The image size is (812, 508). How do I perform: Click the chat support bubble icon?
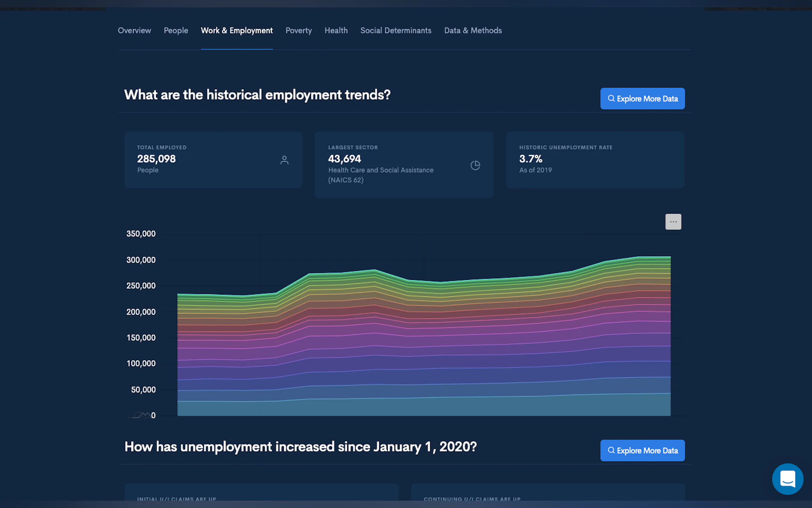coord(787,479)
